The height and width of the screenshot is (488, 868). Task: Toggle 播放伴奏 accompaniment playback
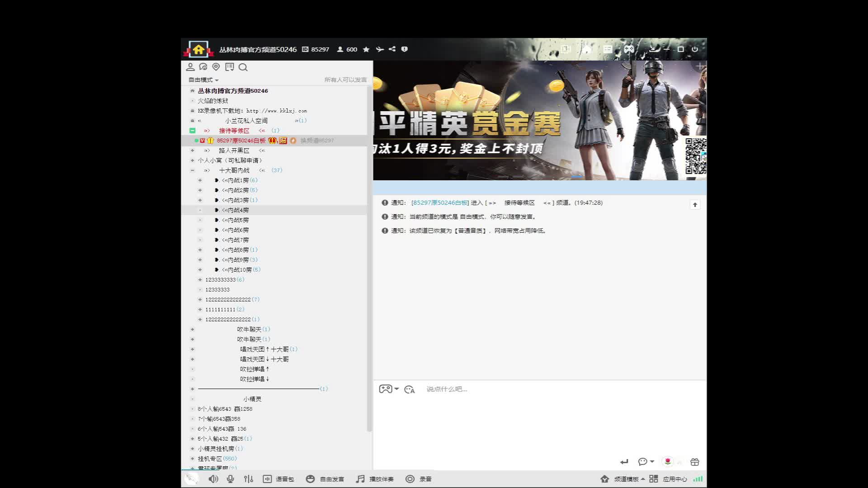pyautogui.click(x=375, y=479)
